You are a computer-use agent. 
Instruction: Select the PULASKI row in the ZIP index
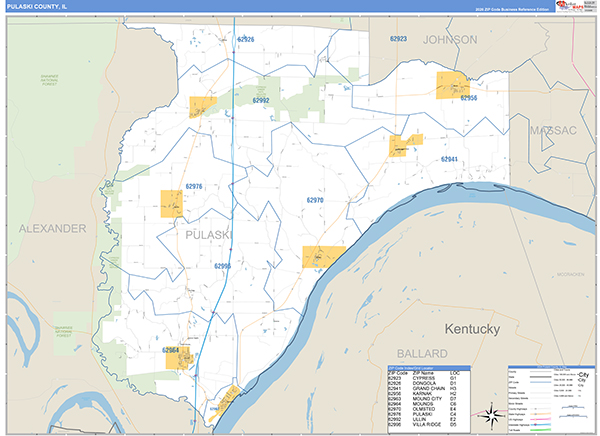(429, 414)
